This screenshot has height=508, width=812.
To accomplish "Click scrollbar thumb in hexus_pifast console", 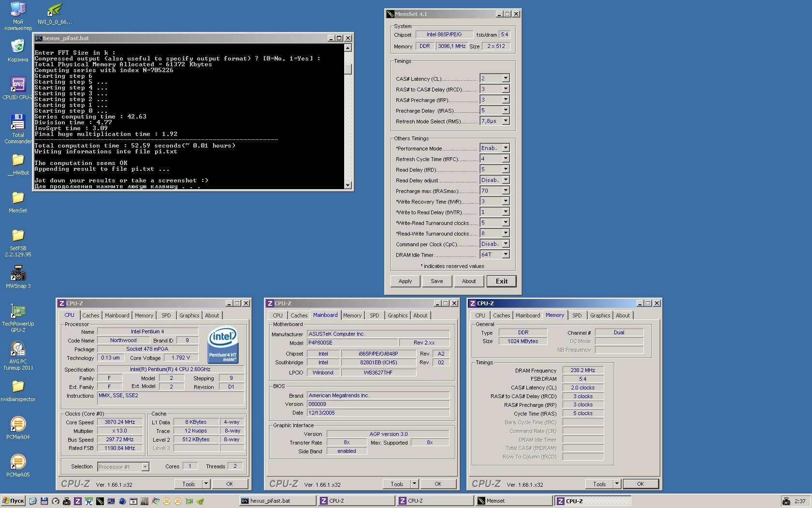I will coord(348,69).
